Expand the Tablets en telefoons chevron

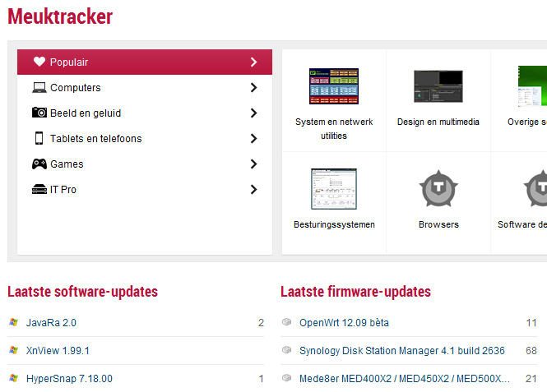click(254, 138)
